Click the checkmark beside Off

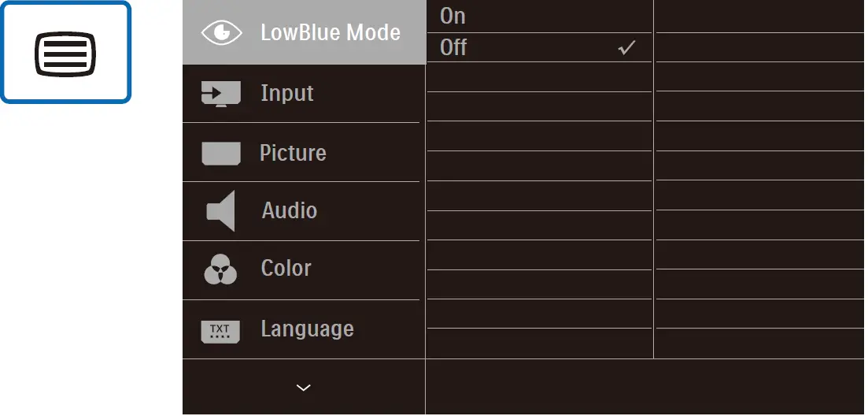point(626,48)
